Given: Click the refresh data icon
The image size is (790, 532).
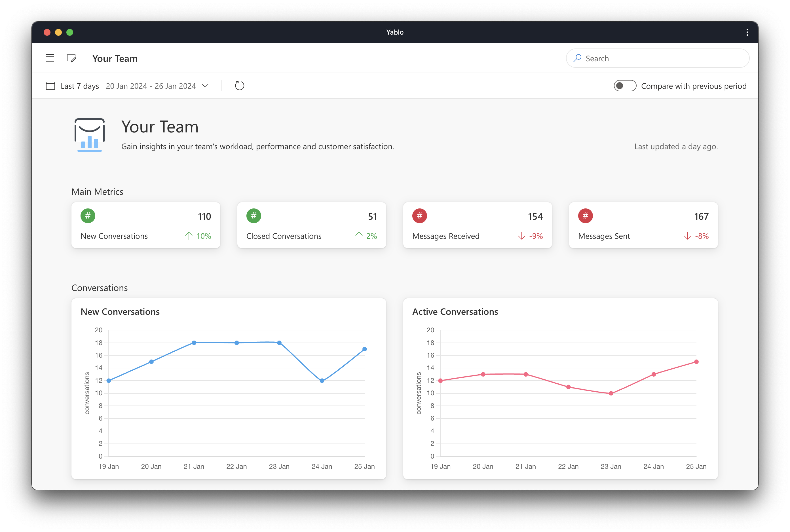Looking at the screenshot, I should point(240,86).
